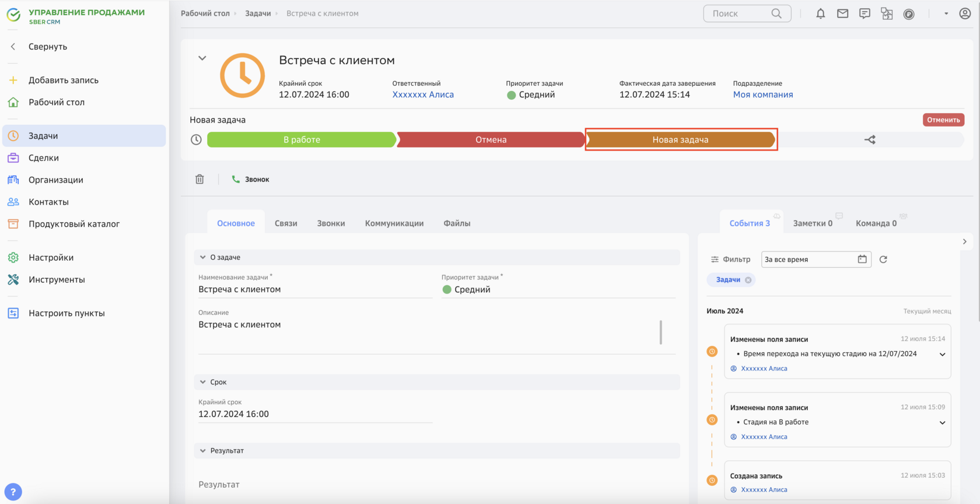
Task: Select the orange Новая задача stage
Action: coord(681,139)
